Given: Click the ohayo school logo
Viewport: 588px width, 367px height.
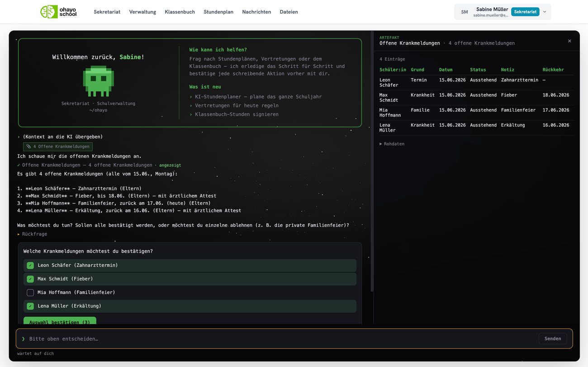Looking at the screenshot, I should (59, 12).
